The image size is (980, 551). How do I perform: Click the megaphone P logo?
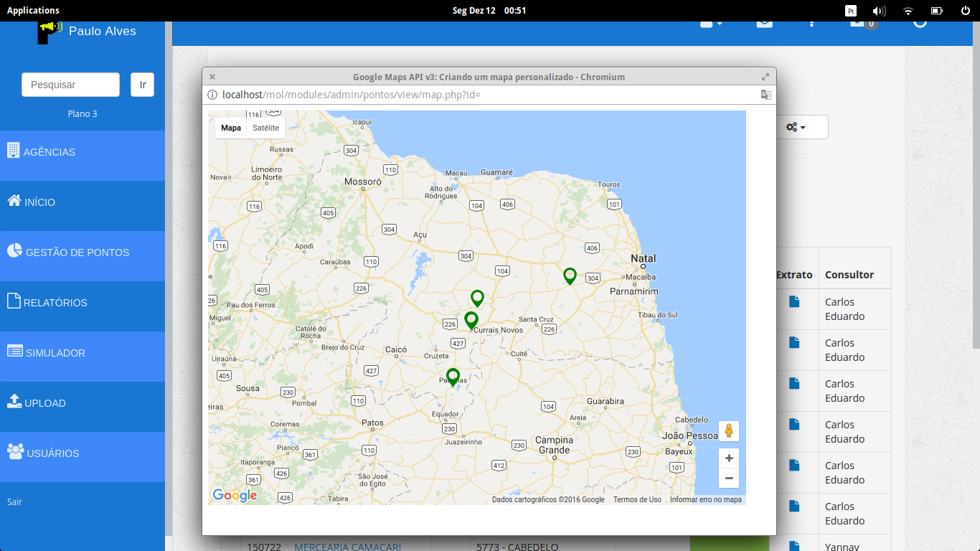(x=50, y=32)
